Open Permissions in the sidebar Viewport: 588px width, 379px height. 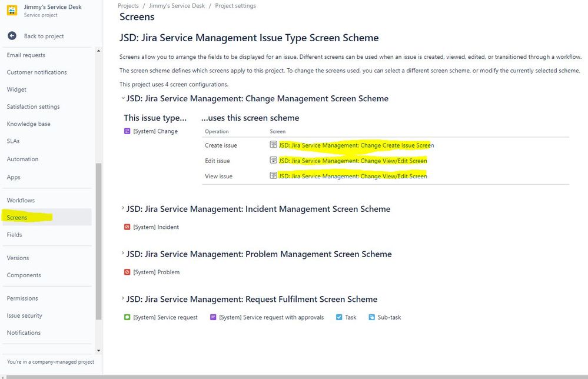22,298
